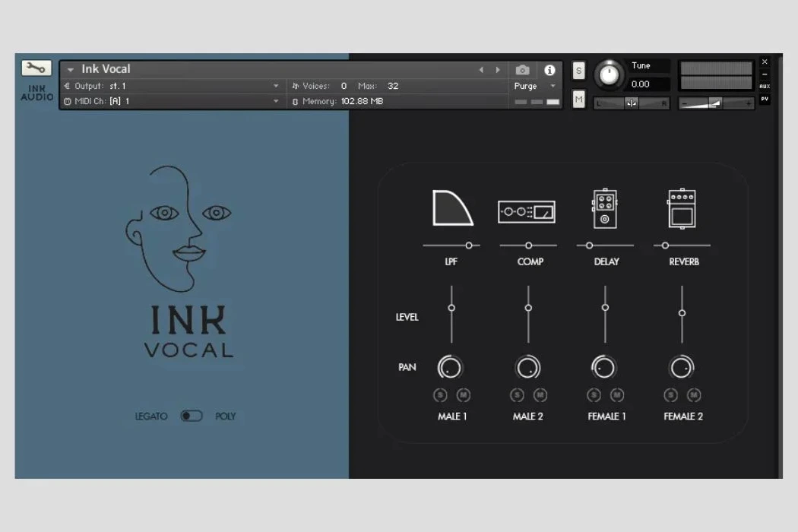The width and height of the screenshot is (798, 532).
Task: Toggle the PV button
Action: [765, 99]
